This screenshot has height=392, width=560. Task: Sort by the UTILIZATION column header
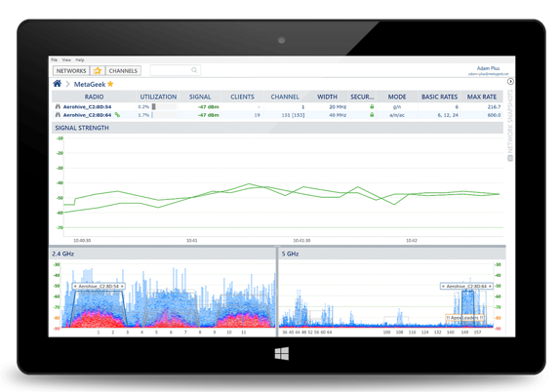pyautogui.click(x=158, y=97)
